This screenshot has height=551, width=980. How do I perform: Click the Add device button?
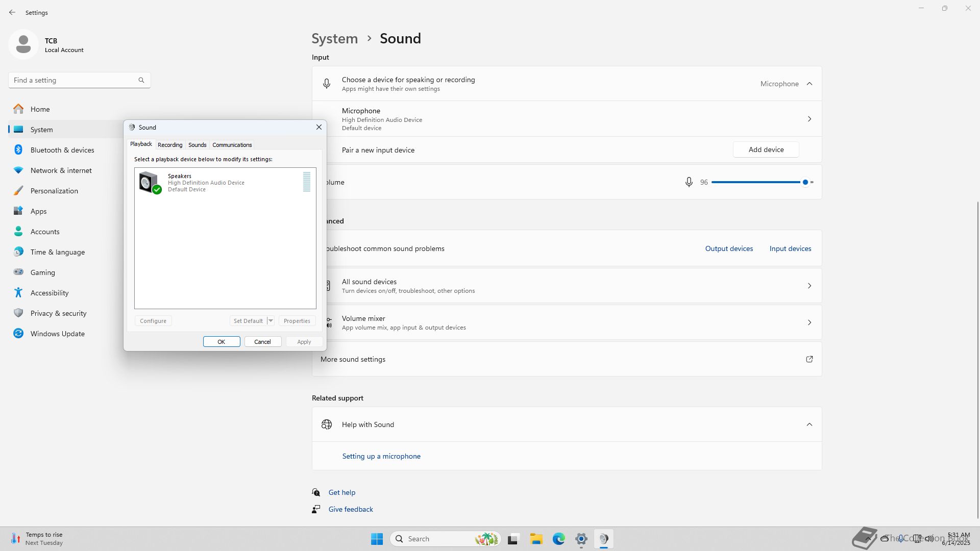tap(766, 149)
